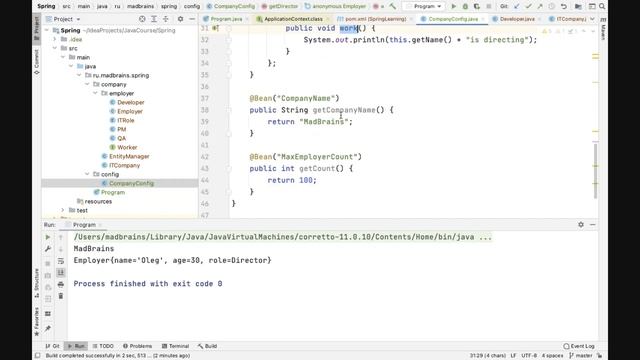
Task: Click print icon in Run console
Action: click(x=61, y=284)
